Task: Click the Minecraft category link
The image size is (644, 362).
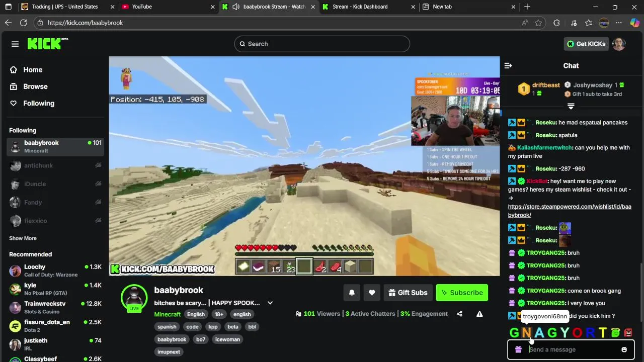Action: 167,314
